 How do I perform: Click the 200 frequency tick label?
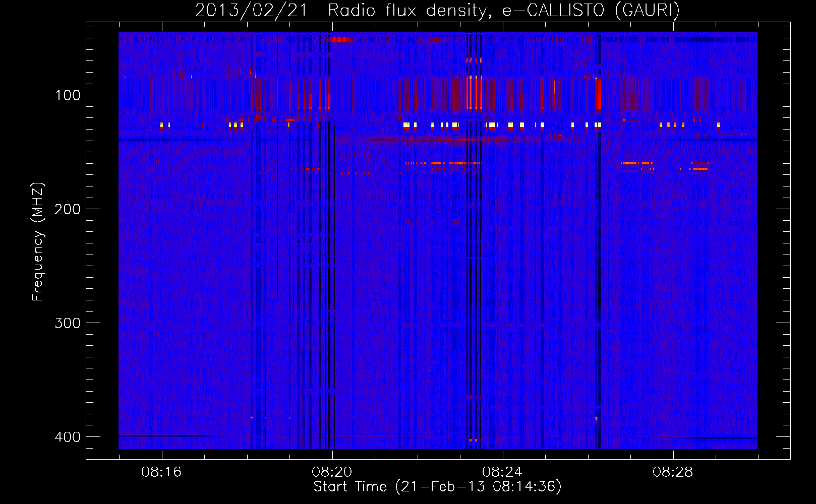pos(68,209)
